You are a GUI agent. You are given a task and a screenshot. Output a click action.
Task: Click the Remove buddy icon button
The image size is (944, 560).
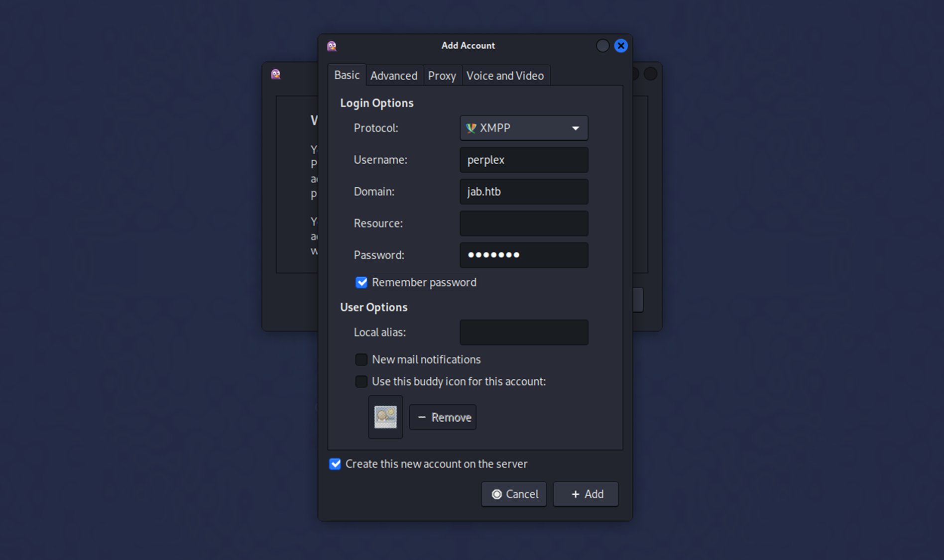(443, 417)
